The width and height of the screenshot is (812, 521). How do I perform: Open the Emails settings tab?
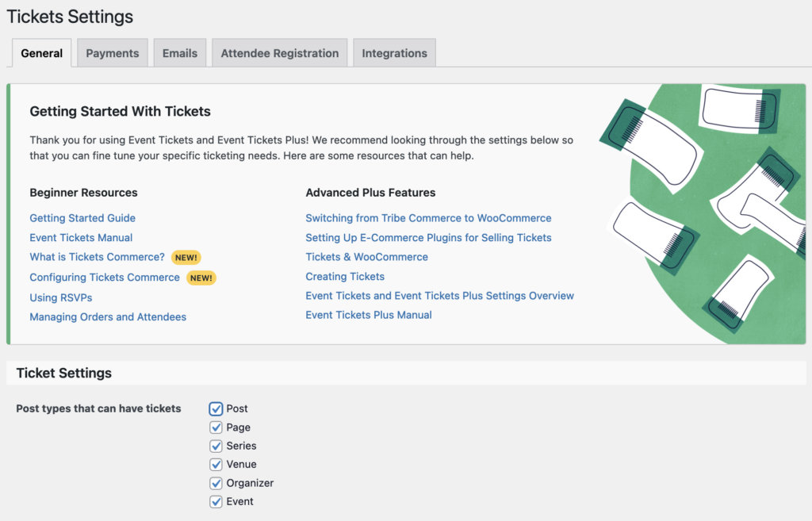click(x=179, y=53)
